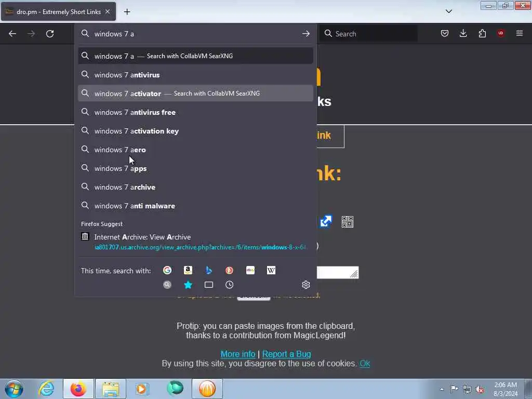The height and width of the screenshot is (399, 532).
Task: Choose the suggestion windows 7 aero
Action: [195, 149]
